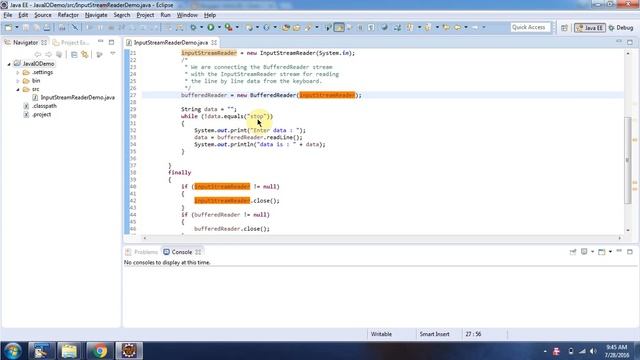Image resolution: width=640 pixels, height=360 pixels.
Task: Select the Navigator view tab
Action: click(24, 42)
